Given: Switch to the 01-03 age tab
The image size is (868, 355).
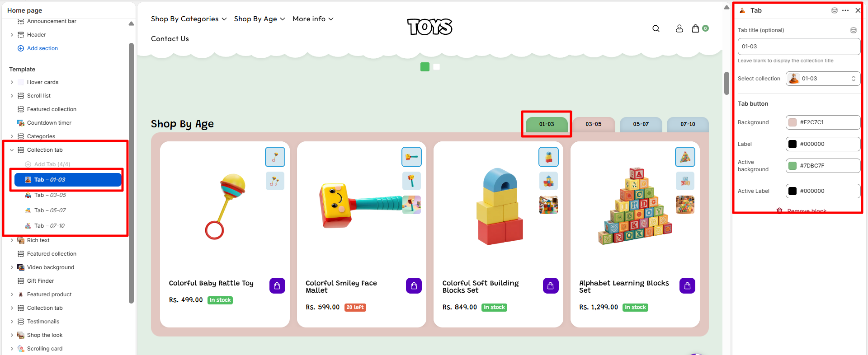Looking at the screenshot, I should (x=547, y=124).
